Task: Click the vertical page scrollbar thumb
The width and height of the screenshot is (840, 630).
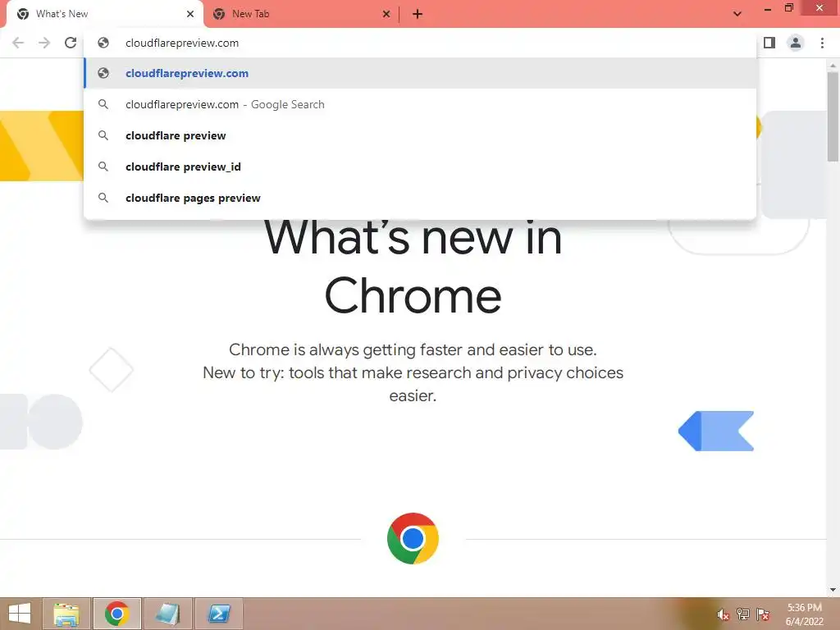Action: pos(833,116)
